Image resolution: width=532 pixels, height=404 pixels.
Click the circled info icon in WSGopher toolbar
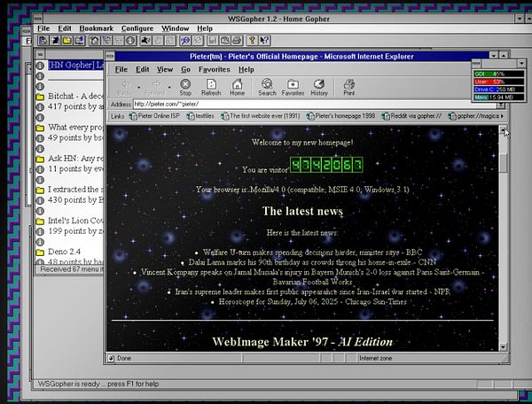130,41
